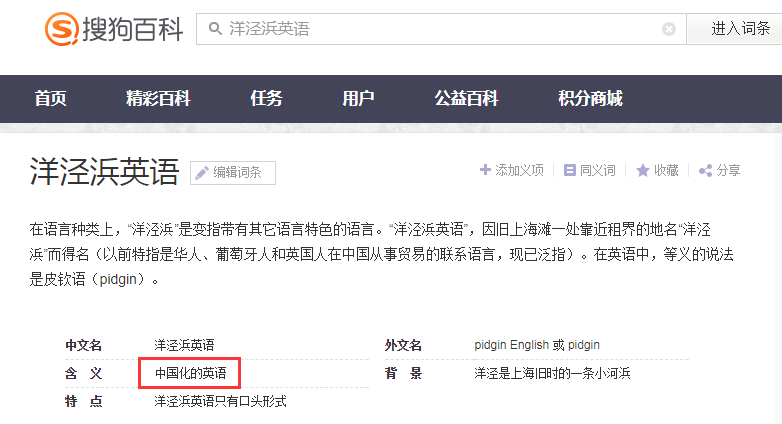782x424 pixels.
Task: Click the share icon for 分享
Action: point(705,171)
